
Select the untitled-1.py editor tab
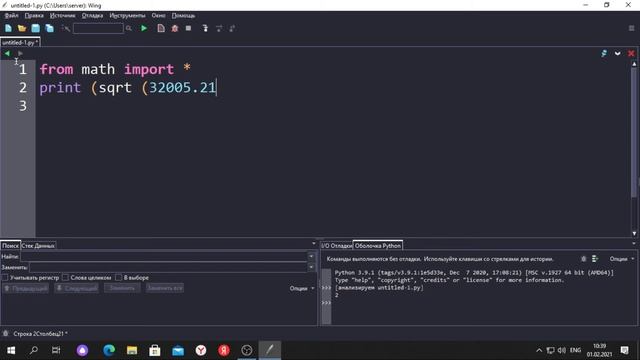tap(20, 42)
